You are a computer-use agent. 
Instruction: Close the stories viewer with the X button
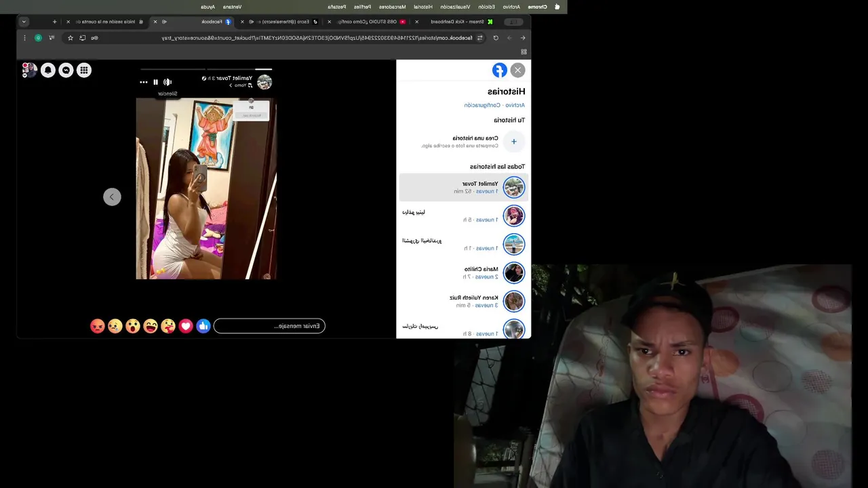(518, 70)
